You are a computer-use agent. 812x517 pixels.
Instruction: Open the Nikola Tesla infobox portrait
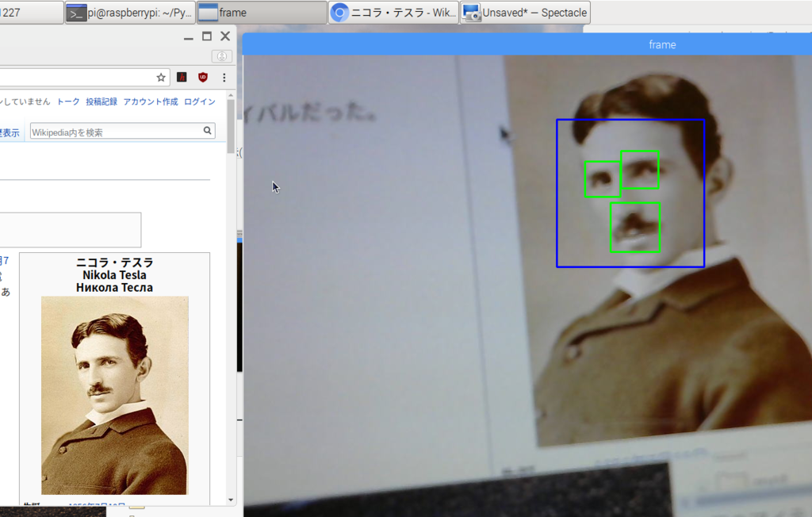[115, 395]
